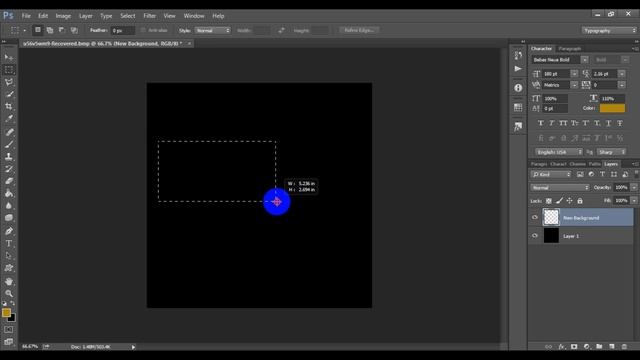Open the Typography workspace dropdown

(609, 30)
